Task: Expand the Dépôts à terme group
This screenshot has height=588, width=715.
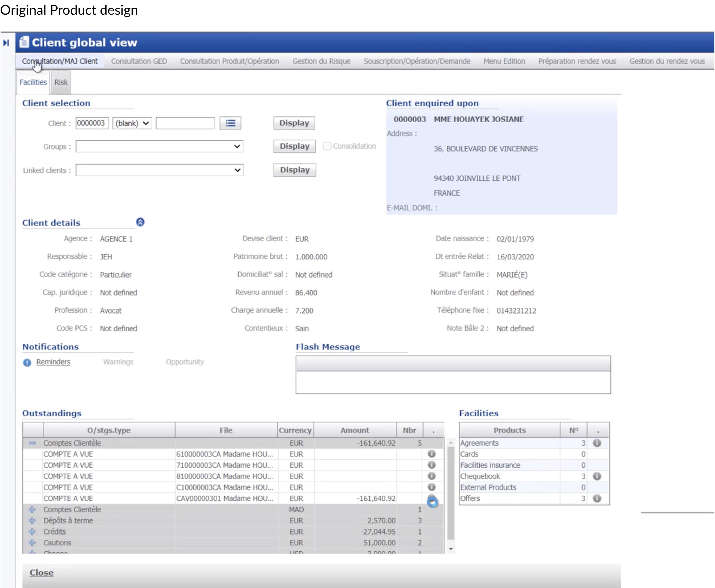Action: [32, 521]
